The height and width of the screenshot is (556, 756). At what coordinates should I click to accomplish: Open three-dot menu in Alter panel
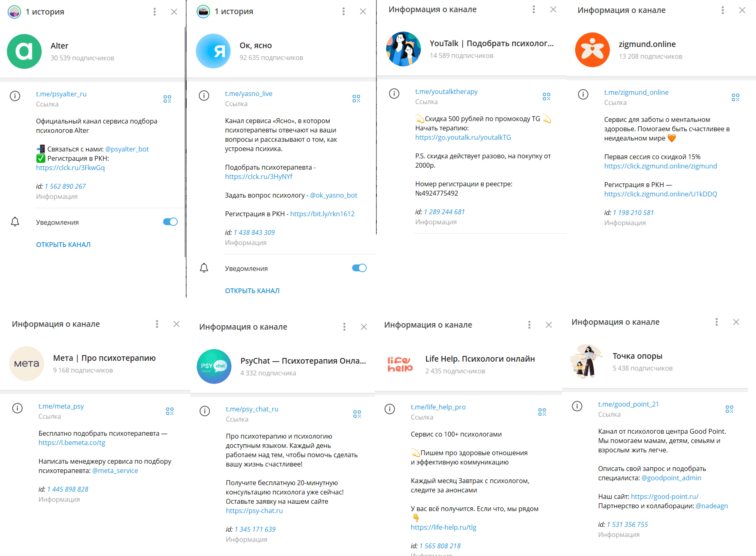(154, 12)
